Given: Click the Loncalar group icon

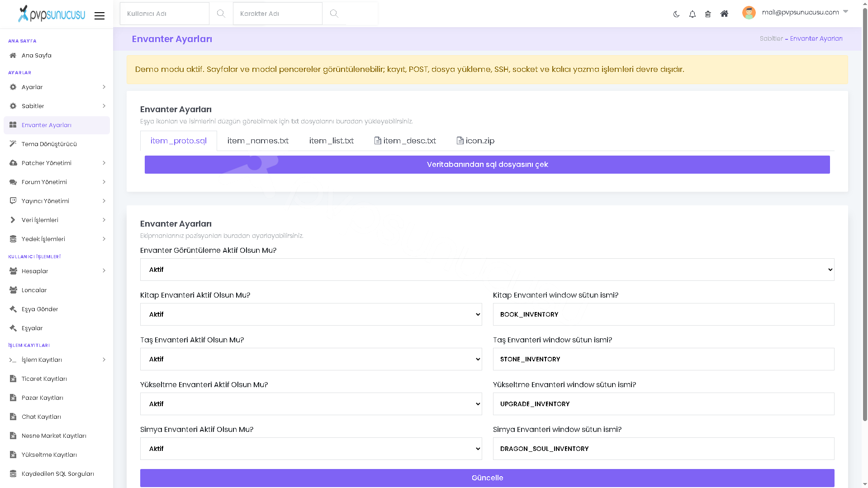Looking at the screenshot, I should click(x=13, y=290).
